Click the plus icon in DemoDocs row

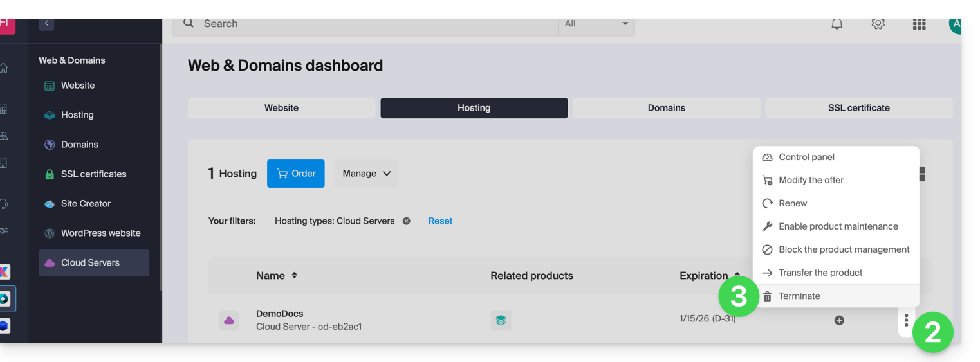tap(839, 320)
